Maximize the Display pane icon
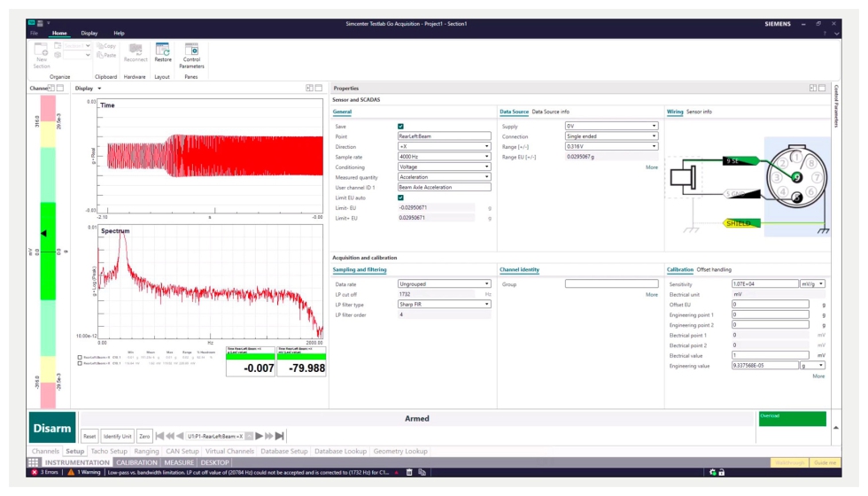Viewport: 868px width, 496px height. [x=319, y=88]
